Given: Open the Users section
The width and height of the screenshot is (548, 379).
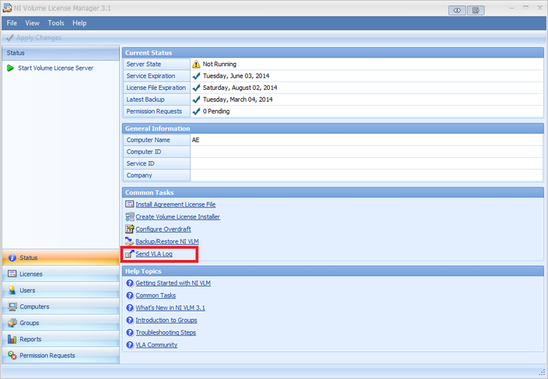Looking at the screenshot, I should click(60, 290).
